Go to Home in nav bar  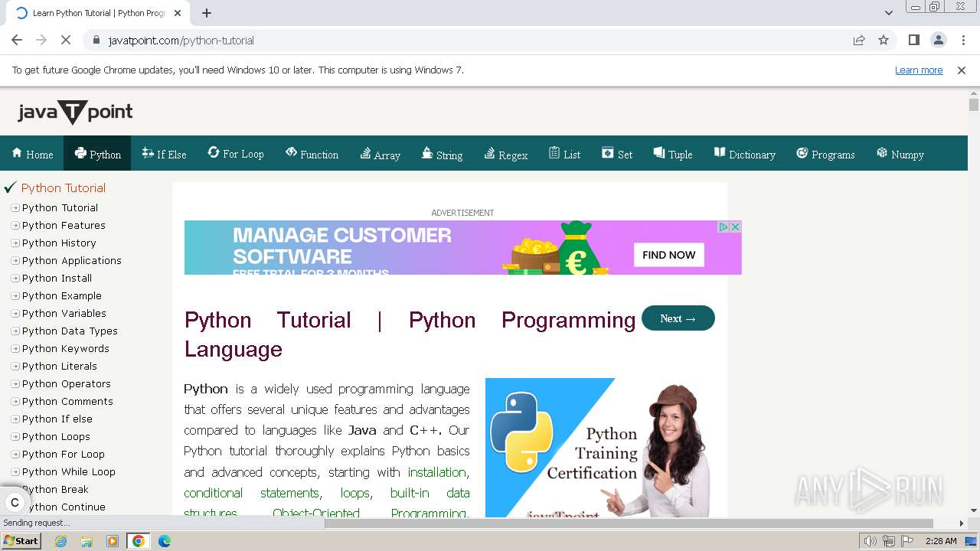[x=32, y=154]
